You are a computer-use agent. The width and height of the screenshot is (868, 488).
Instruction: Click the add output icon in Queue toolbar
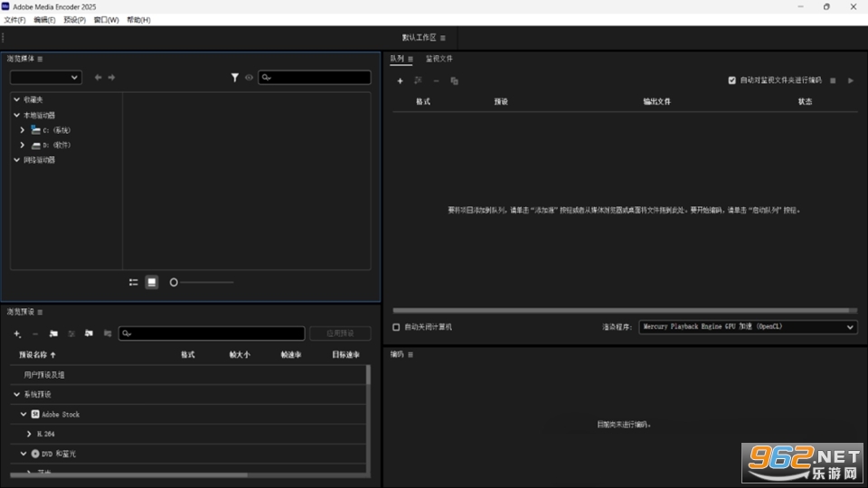tap(418, 80)
